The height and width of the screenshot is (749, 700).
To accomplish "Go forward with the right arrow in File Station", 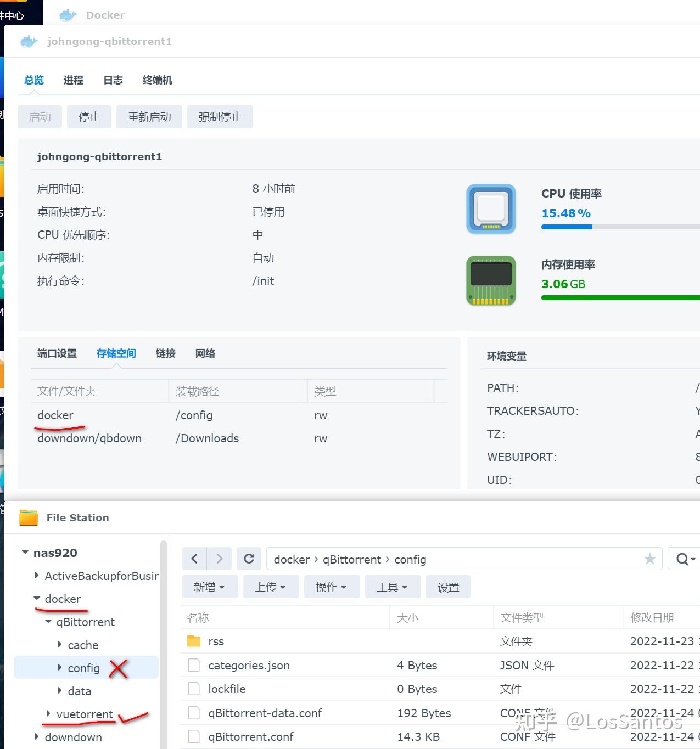I will click(220, 559).
